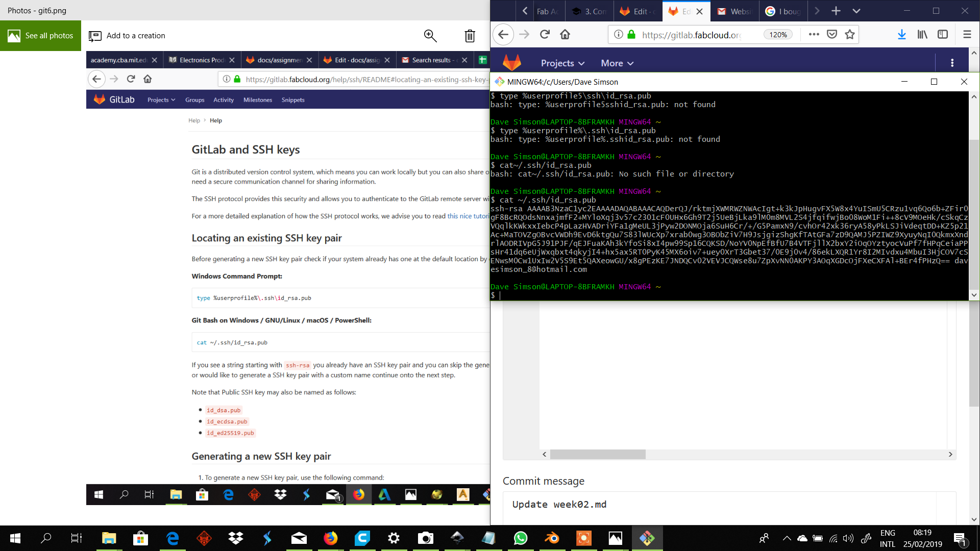Screen dimensions: 980x551
Task: Toggle Firefox sidebar icon
Action: [x=943, y=34]
